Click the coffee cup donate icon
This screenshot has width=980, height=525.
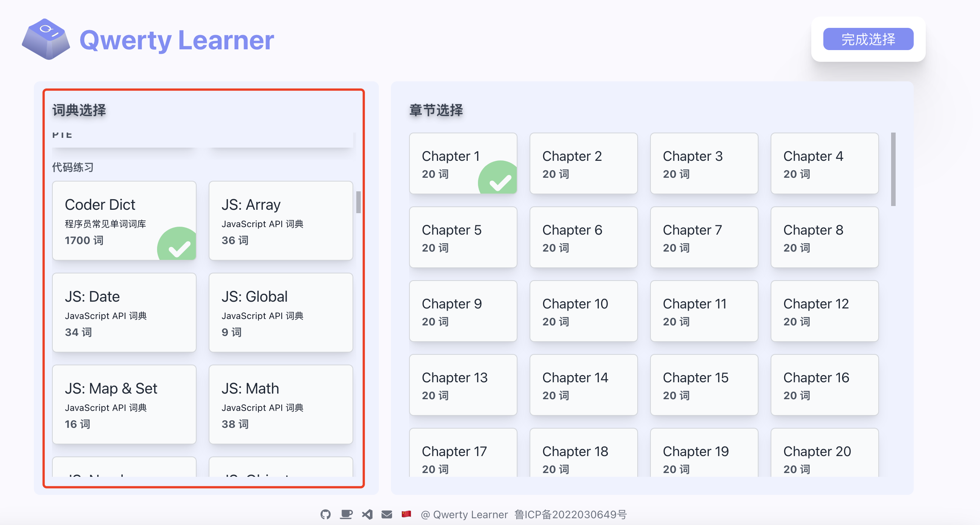click(x=346, y=514)
